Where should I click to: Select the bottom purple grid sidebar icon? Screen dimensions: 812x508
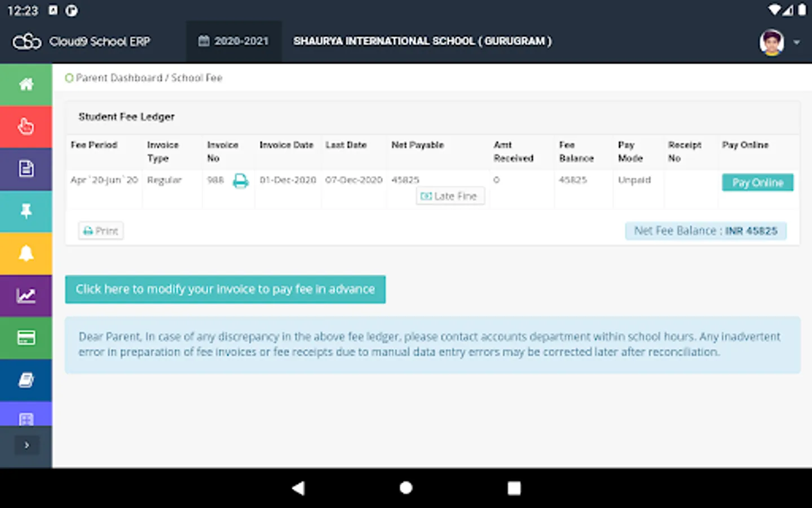tap(26, 414)
